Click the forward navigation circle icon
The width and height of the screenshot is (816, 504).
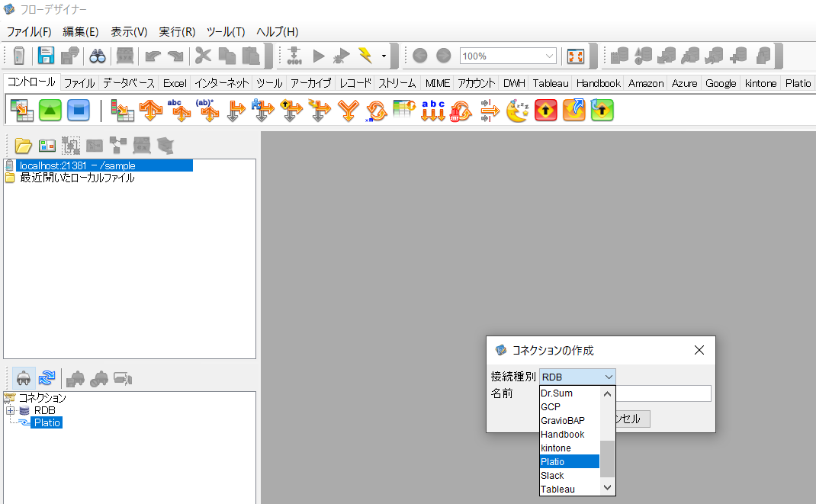(x=443, y=56)
